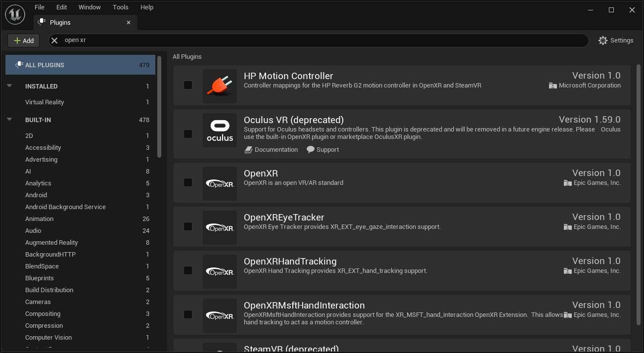
Task: Select the Audio category
Action: click(80, 231)
